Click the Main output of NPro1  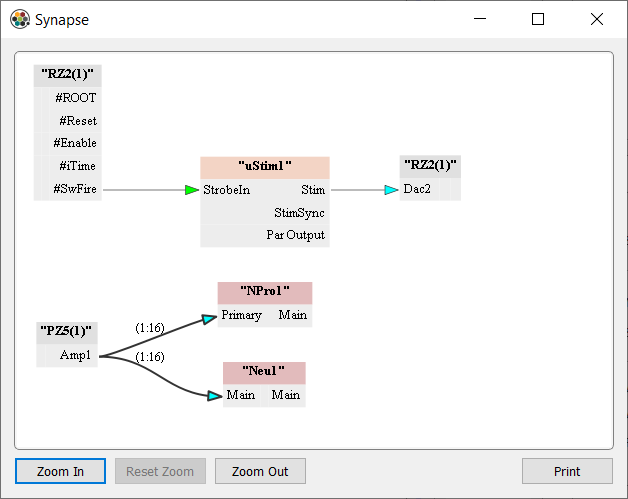(292, 315)
